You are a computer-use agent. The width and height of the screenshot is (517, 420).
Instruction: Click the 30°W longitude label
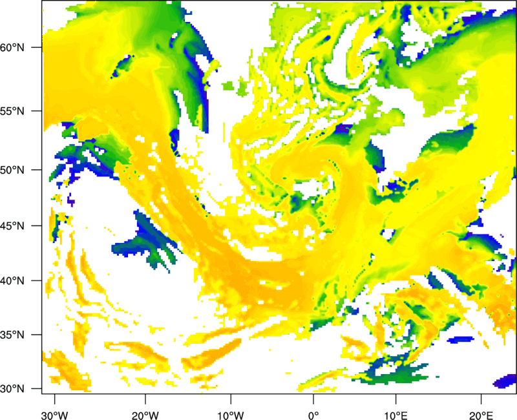tap(54, 415)
